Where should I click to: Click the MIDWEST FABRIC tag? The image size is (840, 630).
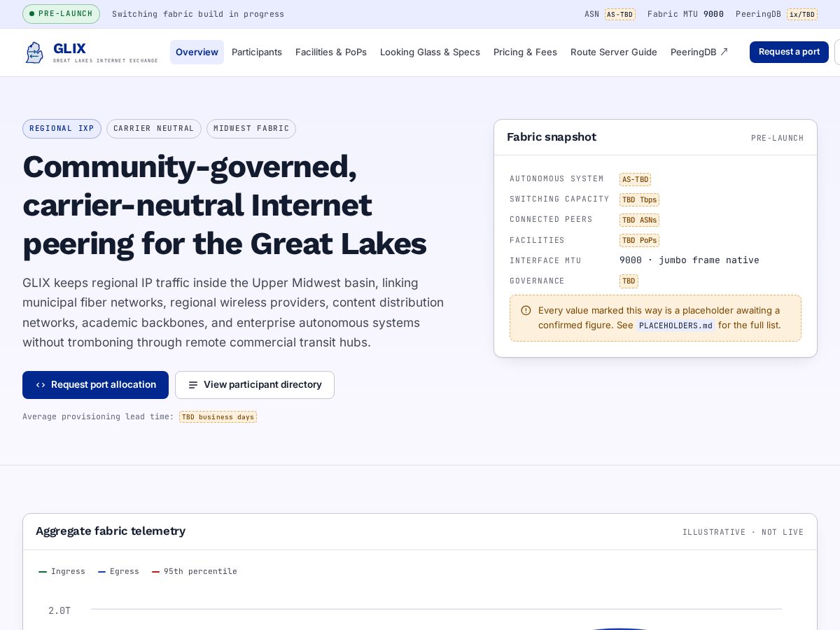tap(251, 129)
